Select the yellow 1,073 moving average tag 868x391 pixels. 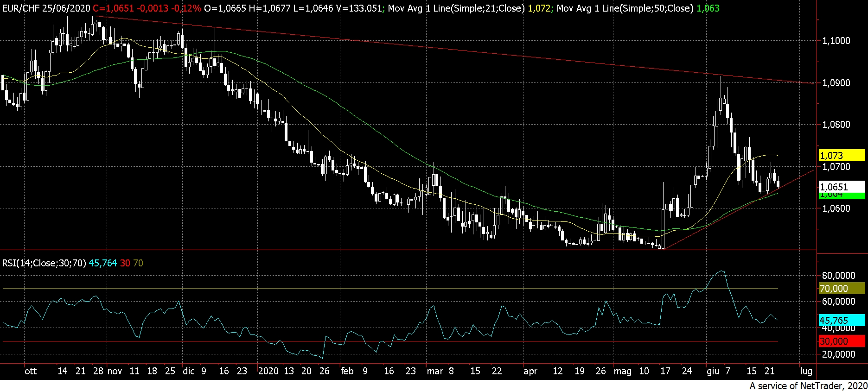coord(842,156)
